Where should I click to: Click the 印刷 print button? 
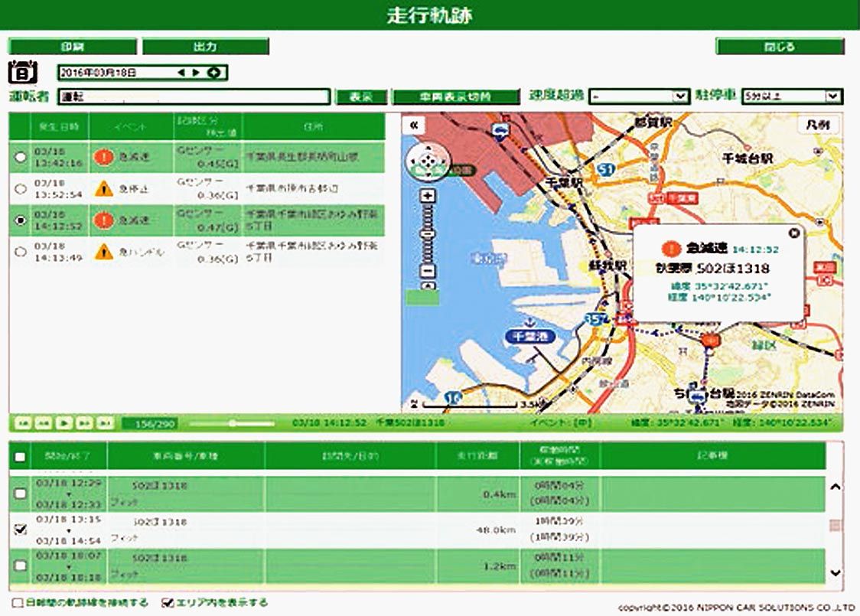(x=72, y=47)
